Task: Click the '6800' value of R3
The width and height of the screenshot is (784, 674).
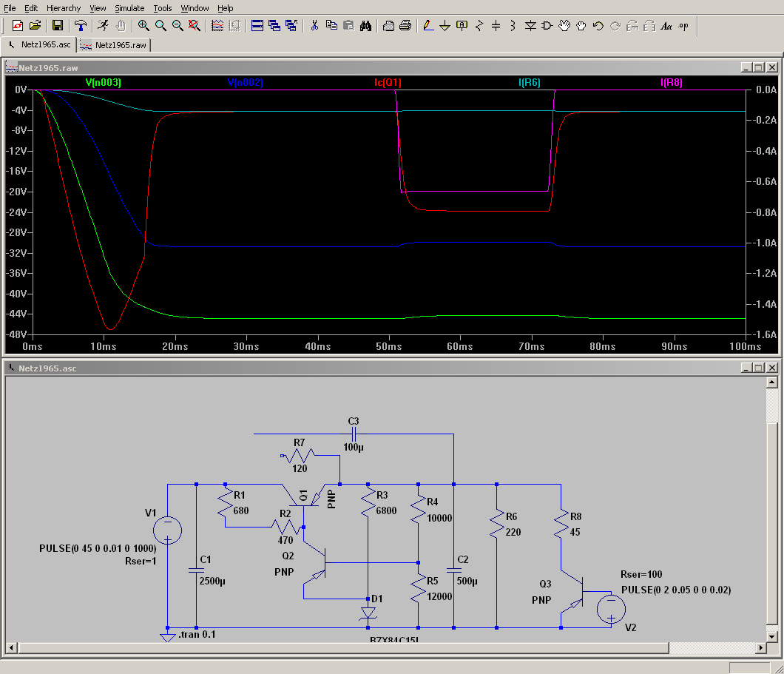Action: pos(387,510)
